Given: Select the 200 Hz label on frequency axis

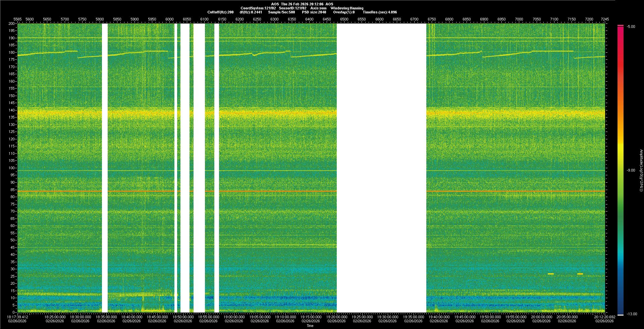Looking at the screenshot, I should pos(12,23).
